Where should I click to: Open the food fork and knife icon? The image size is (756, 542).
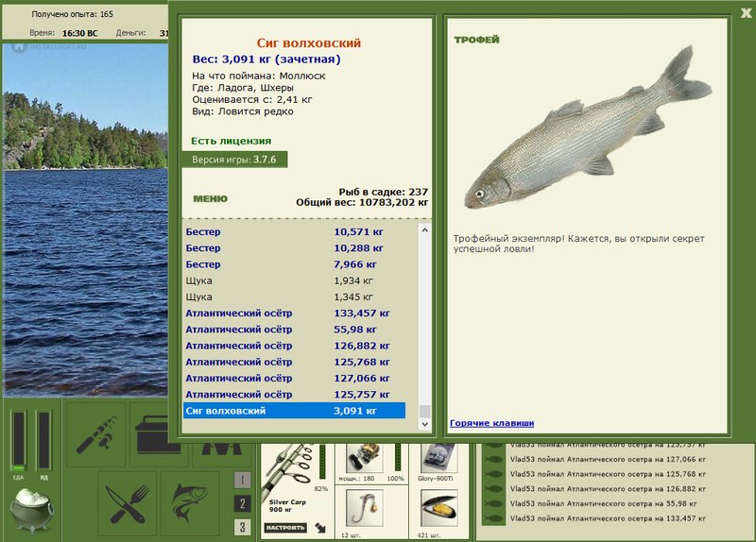[x=128, y=504]
